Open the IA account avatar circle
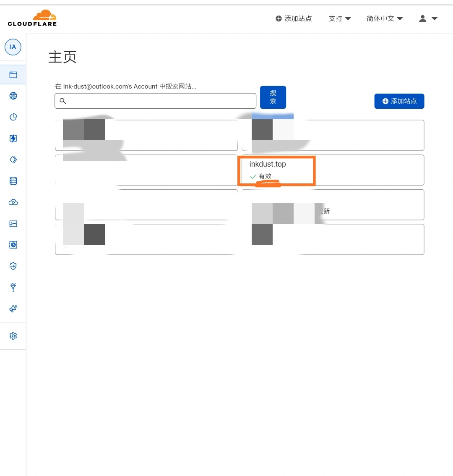453x476 pixels. click(x=13, y=47)
